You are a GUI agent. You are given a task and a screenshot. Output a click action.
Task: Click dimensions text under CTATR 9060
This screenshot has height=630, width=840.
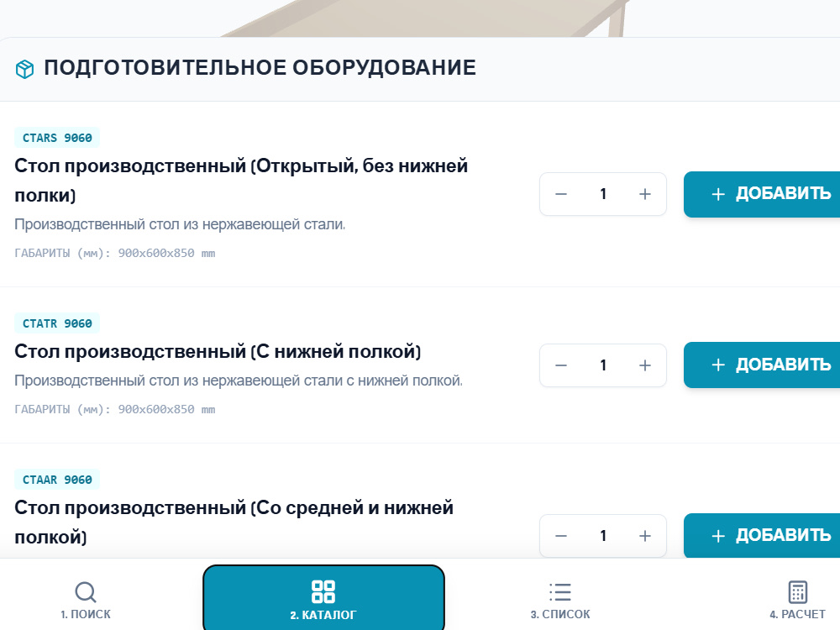click(114, 409)
